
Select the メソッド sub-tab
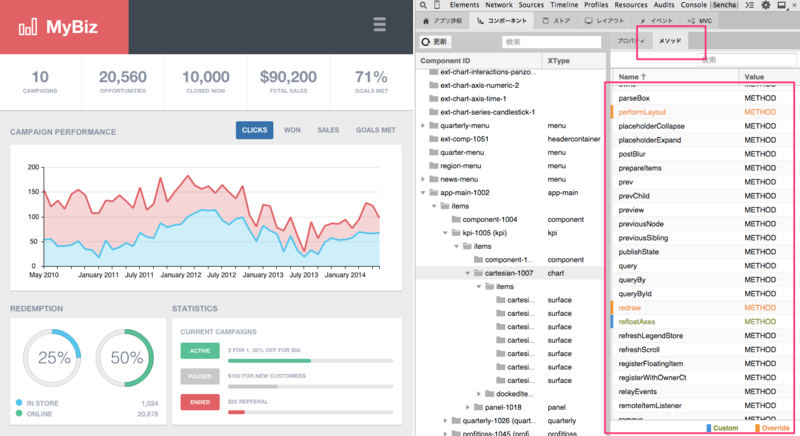coord(670,41)
